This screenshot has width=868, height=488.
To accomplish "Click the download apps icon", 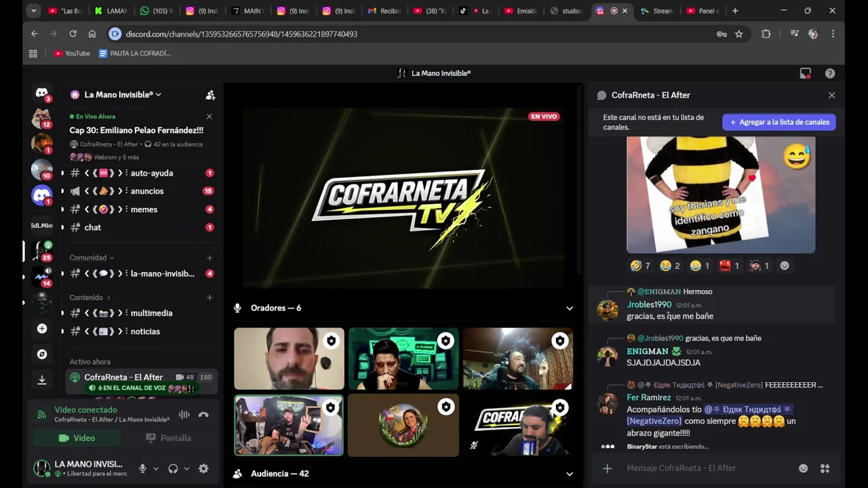I will pos(42,380).
